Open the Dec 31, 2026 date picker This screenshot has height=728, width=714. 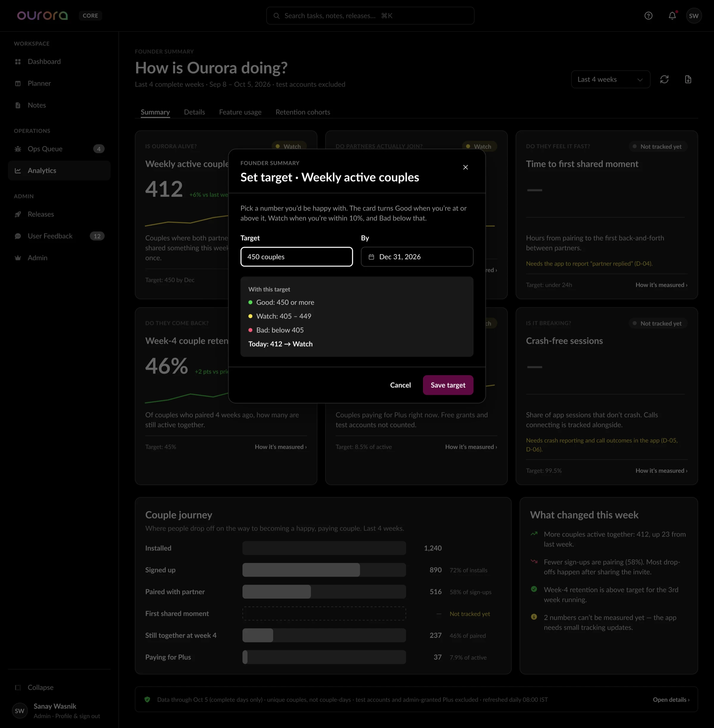tap(417, 257)
